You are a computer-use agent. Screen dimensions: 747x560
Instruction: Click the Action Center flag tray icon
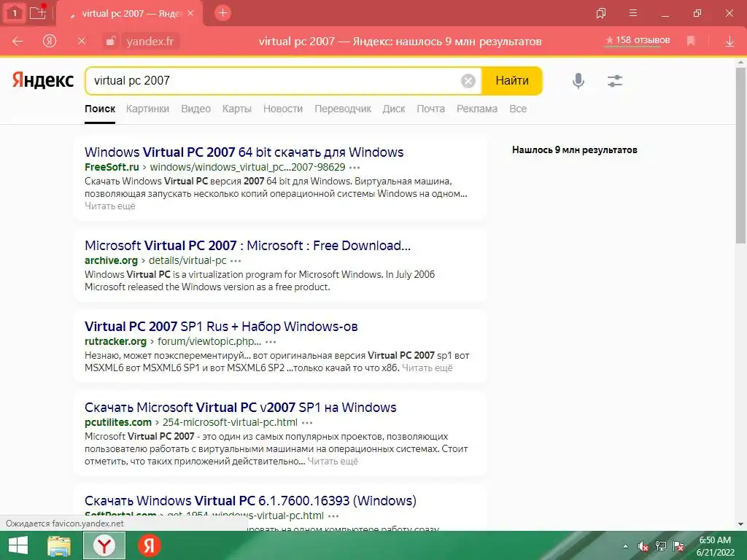click(x=678, y=546)
